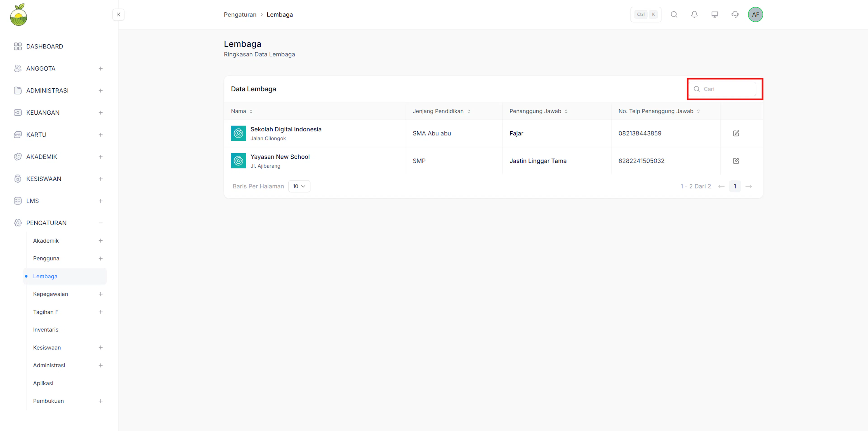This screenshot has height=431, width=868.
Task: Click the Kartu card icon
Action: tap(18, 135)
